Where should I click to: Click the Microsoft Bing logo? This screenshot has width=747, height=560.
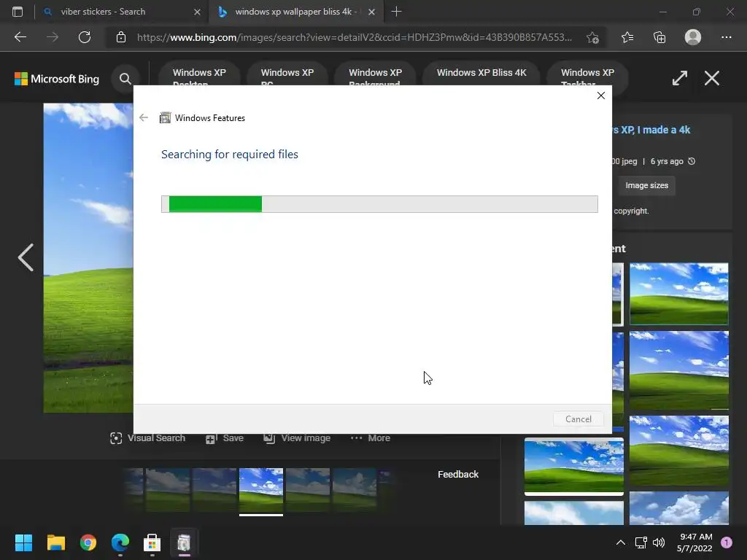[x=57, y=79]
